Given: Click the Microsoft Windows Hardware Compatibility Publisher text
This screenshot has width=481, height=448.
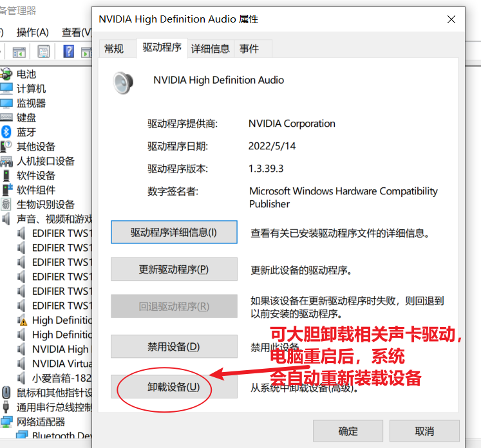Looking at the screenshot, I should click(x=343, y=197).
